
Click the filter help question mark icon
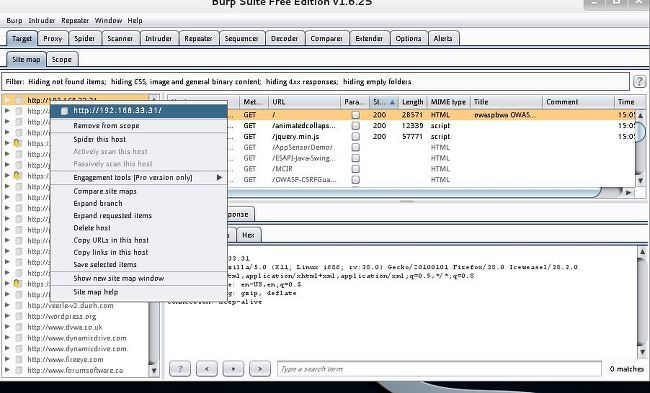point(639,82)
